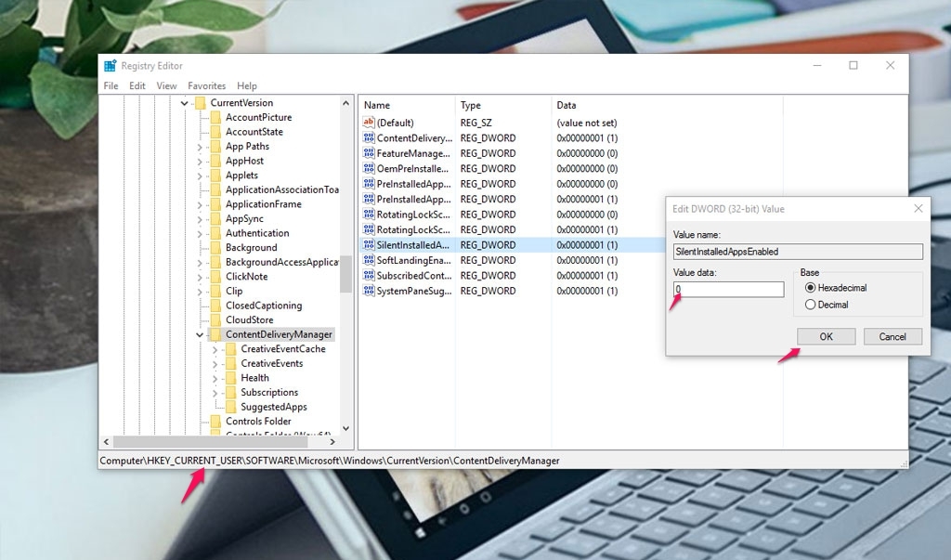Switch base to Decimal
The height and width of the screenshot is (560, 951).
click(x=812, y=303)
